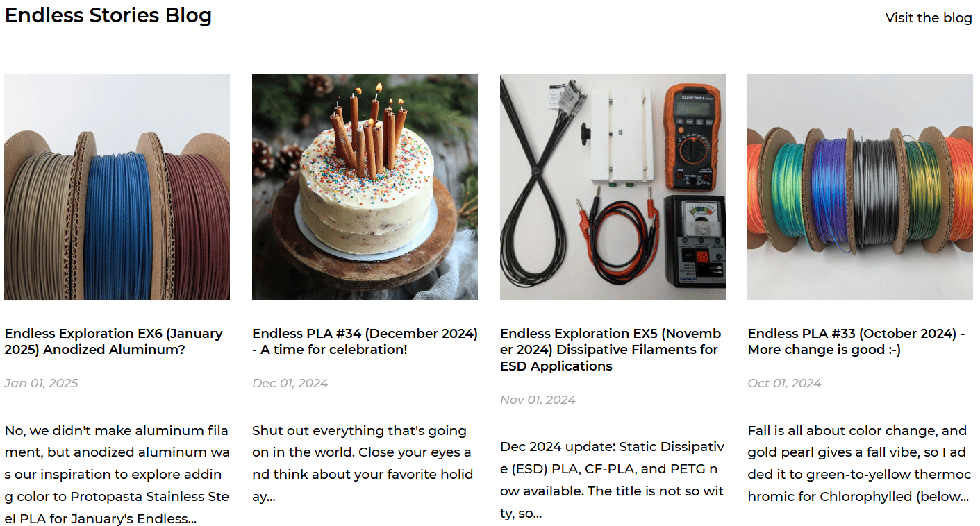Viewport: 980px width, 526px height.
Task: Open the birthday cake with candles thumbnail
Action: tap(365, 187)
